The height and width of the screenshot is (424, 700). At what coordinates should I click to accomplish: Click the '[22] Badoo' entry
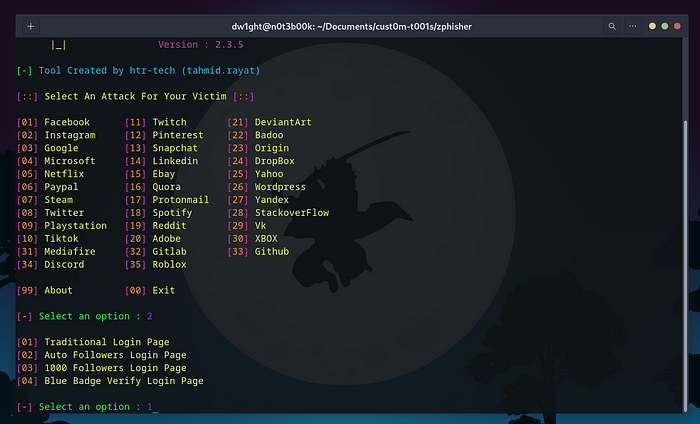point(255,135)
